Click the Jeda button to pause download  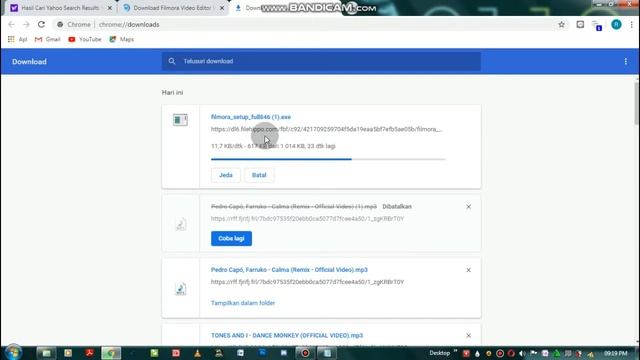[226, 175]
